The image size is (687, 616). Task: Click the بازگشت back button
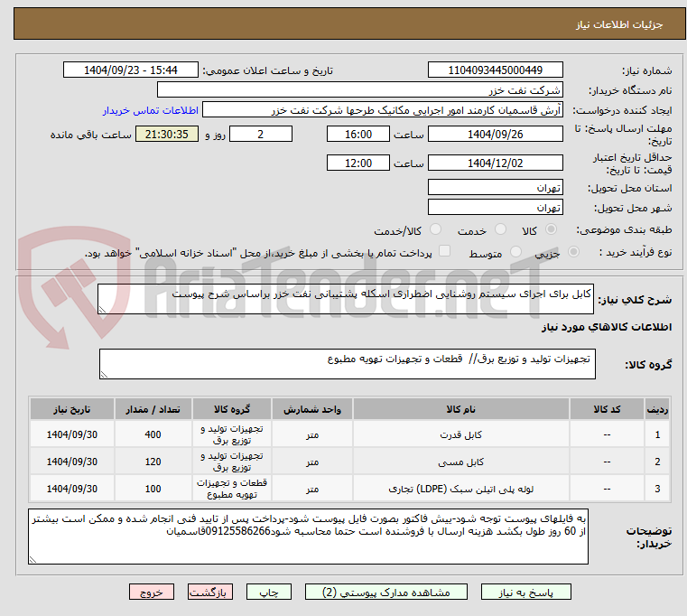point(209,592)
